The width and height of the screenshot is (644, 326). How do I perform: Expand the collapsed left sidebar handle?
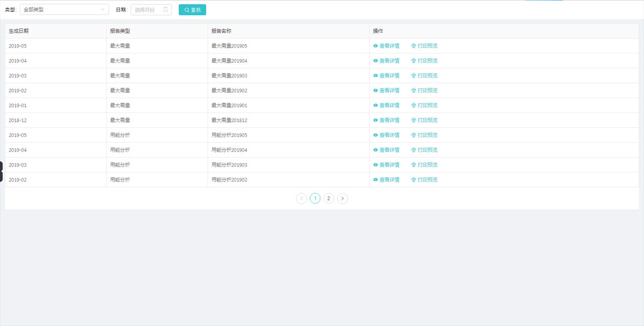coord(2,171)
